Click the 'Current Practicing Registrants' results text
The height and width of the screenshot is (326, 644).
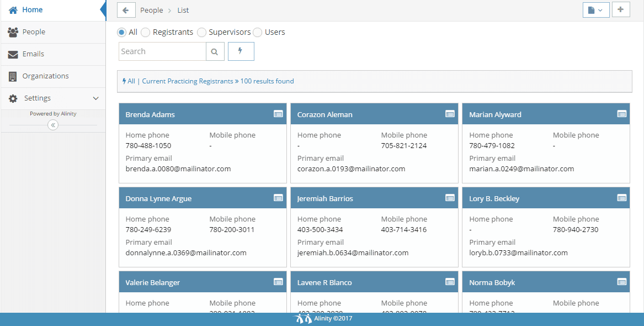(x=188, y=81)
